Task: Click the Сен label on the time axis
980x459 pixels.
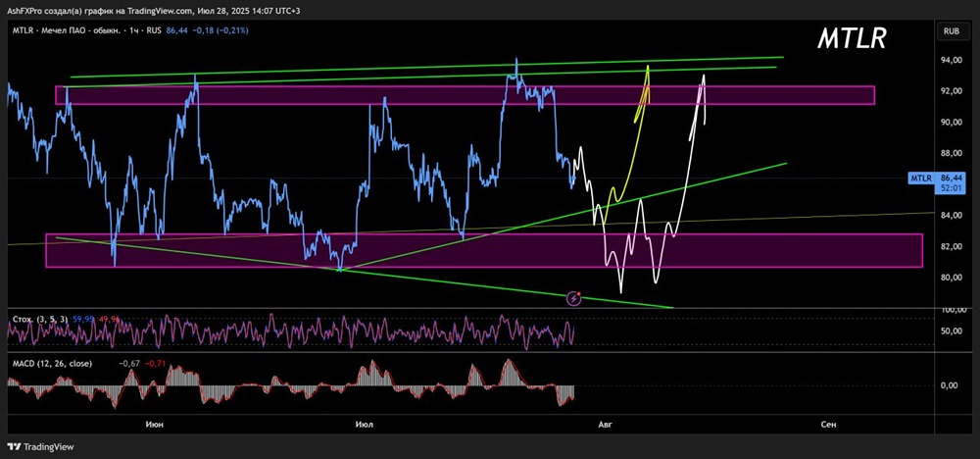Action: (x=828, y=425)
